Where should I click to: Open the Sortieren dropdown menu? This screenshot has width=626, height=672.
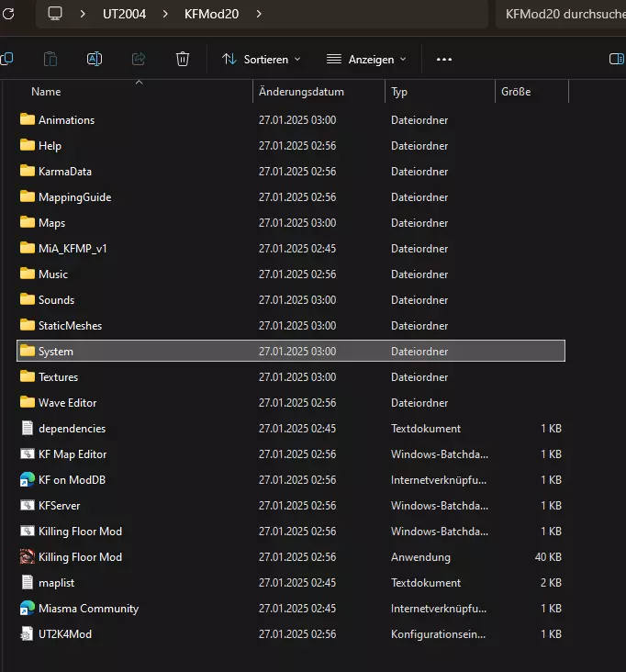(x=262, y=59)
